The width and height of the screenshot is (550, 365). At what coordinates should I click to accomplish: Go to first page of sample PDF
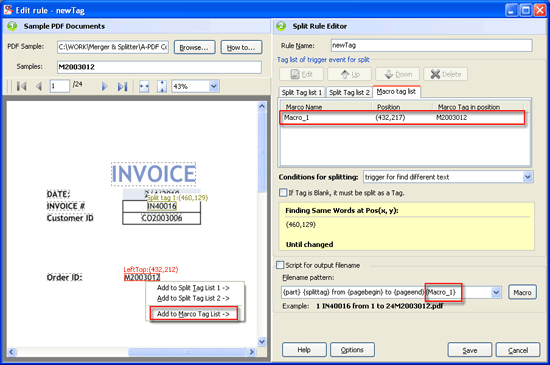pos(21,86)
